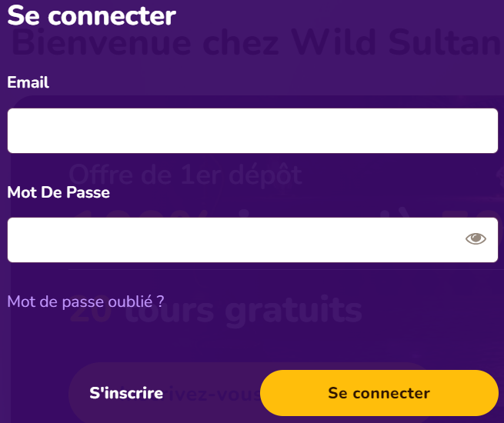Click the 'Mot de passe oublié ?' text
Image resolution: width=504 pixels, height=423 pixels.
click(85, 301)
